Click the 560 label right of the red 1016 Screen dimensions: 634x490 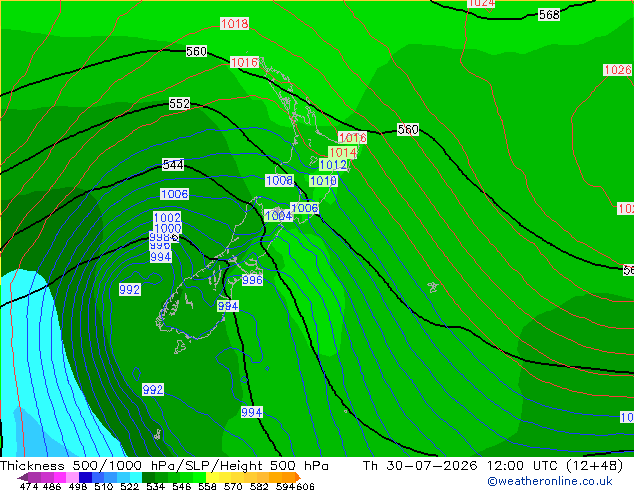(408, 129)
